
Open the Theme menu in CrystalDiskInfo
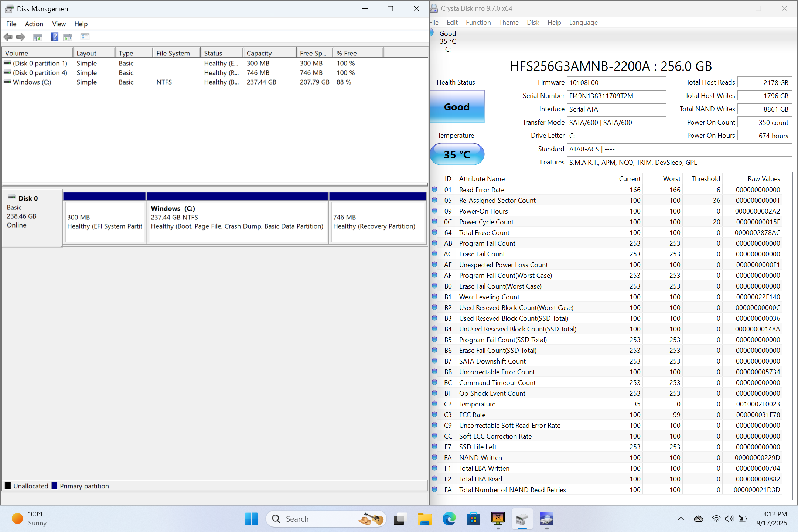[509, 23]
